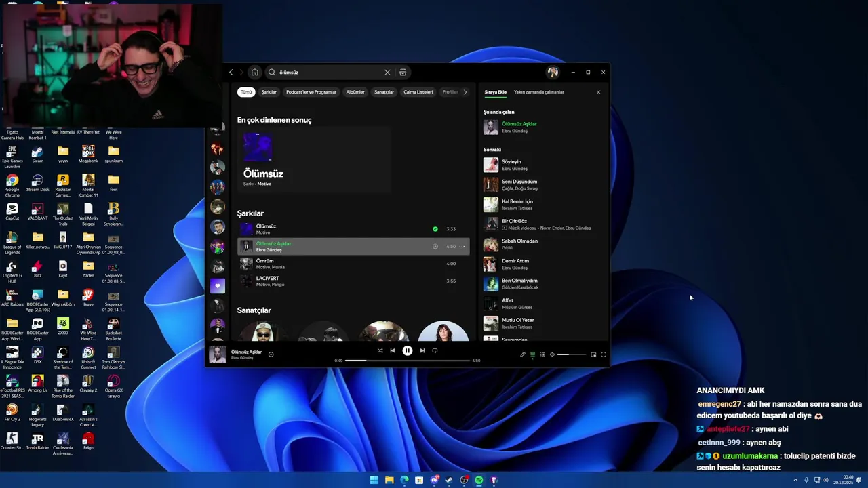Skip to the previous track
This screenshot has width=868, height=488.
[x=392, y=350]
